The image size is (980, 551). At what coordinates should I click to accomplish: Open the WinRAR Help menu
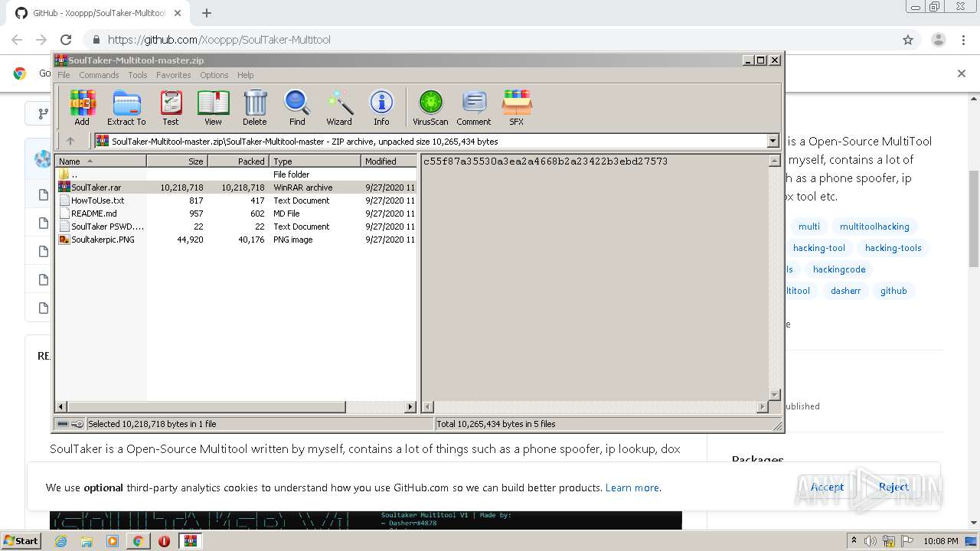point(245,75)
